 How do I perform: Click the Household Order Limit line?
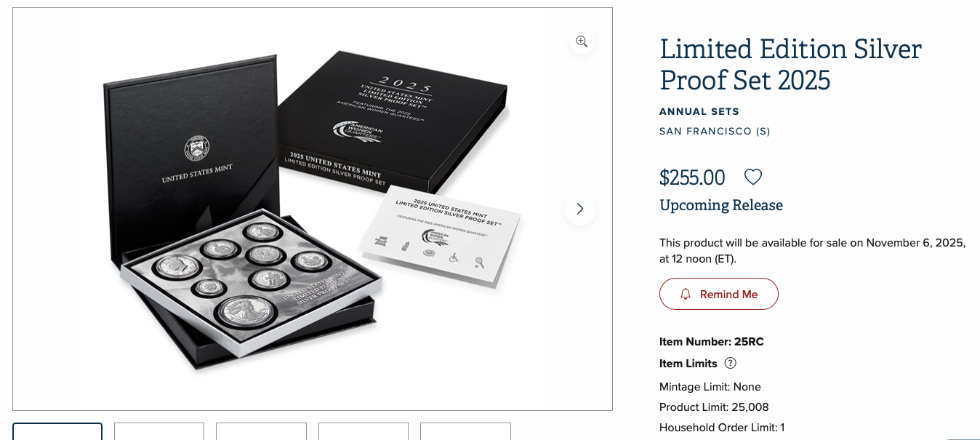point(722,427)
